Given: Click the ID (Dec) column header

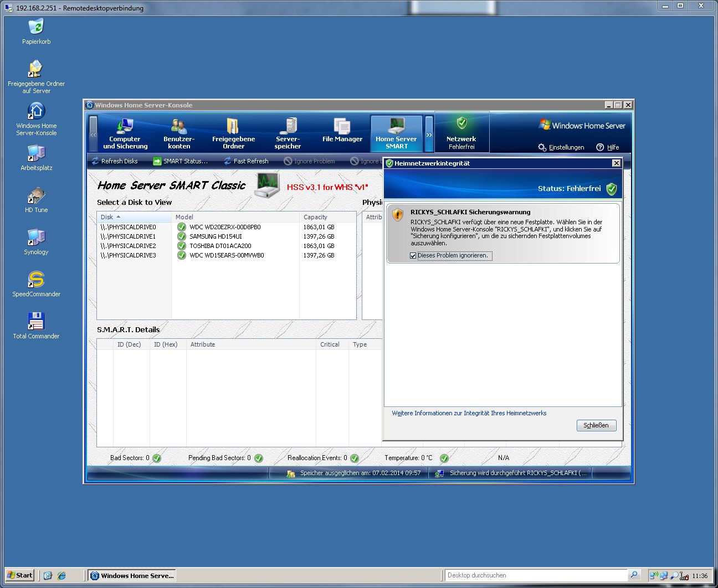Looking at the screenshot, I should point(131,344).
